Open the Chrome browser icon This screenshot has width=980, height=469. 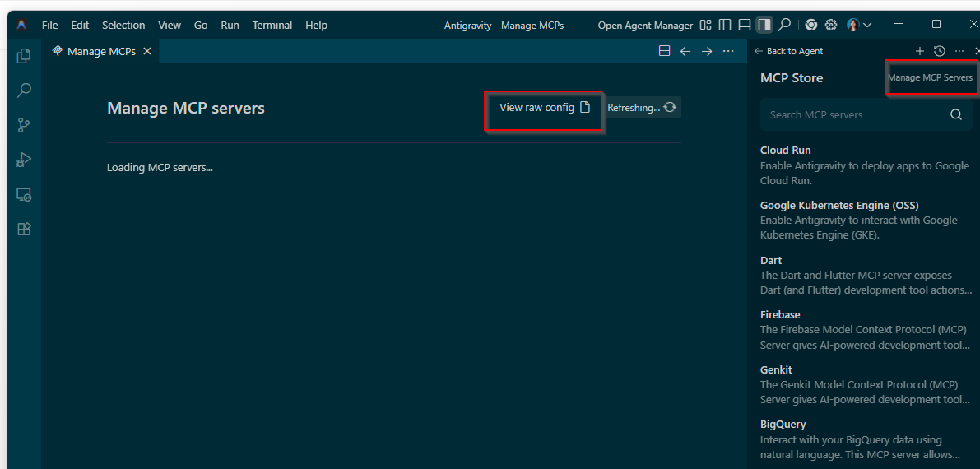(x=811, y=25)
